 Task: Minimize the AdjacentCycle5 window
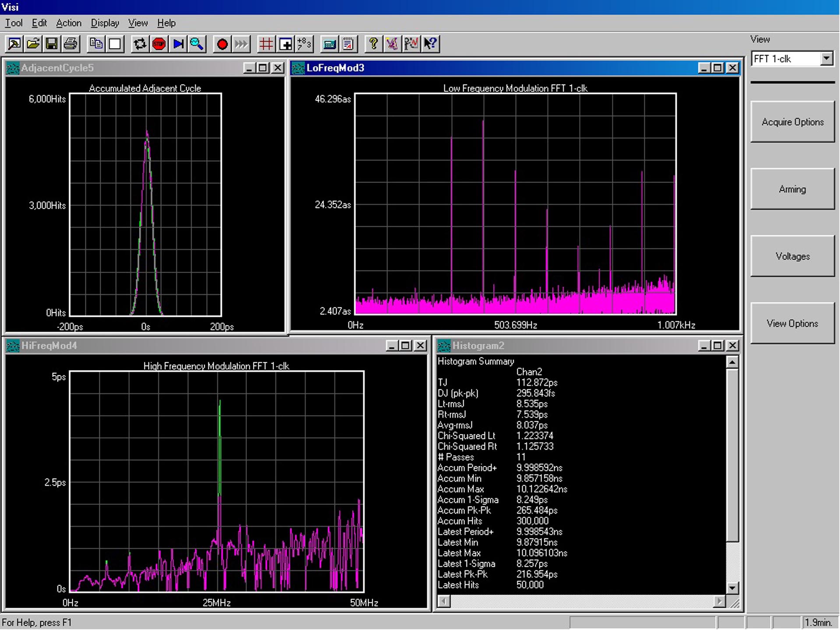click(249, 68)
